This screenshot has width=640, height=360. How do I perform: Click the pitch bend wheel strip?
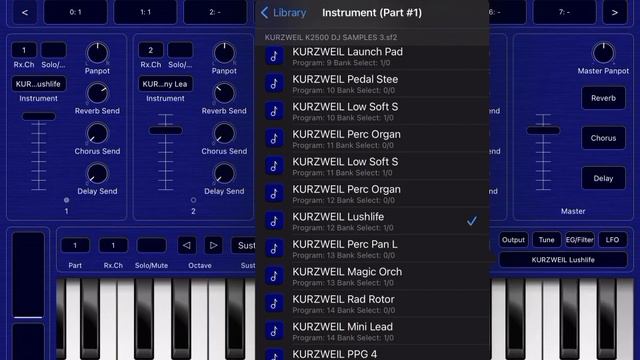[28, 276]
